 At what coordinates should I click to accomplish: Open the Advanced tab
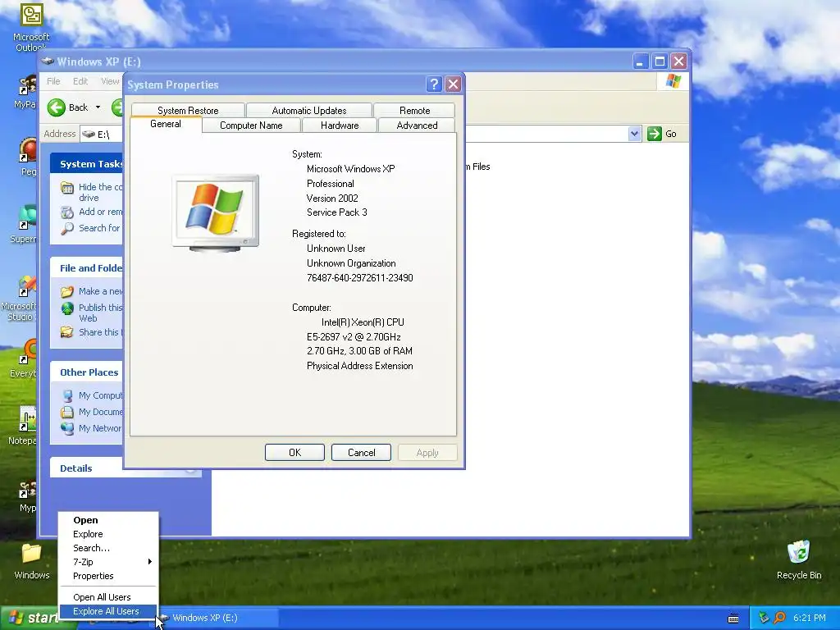tap(417, 126)
